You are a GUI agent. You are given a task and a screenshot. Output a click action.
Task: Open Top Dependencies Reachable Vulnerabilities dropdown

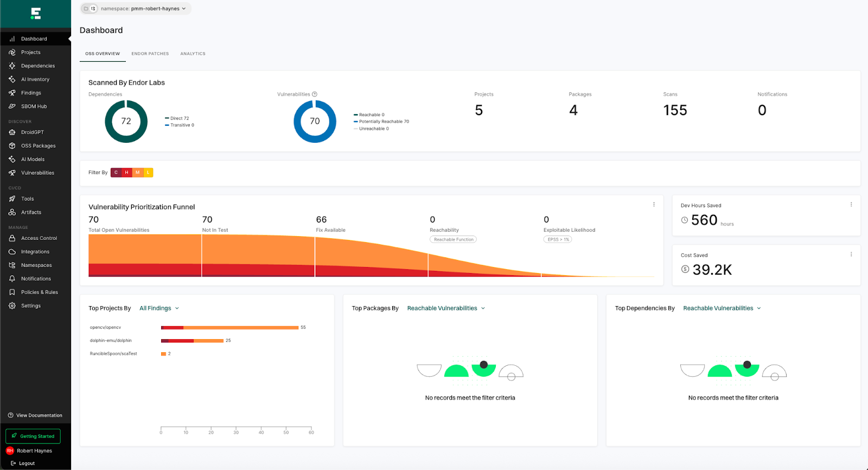[722, 308]
